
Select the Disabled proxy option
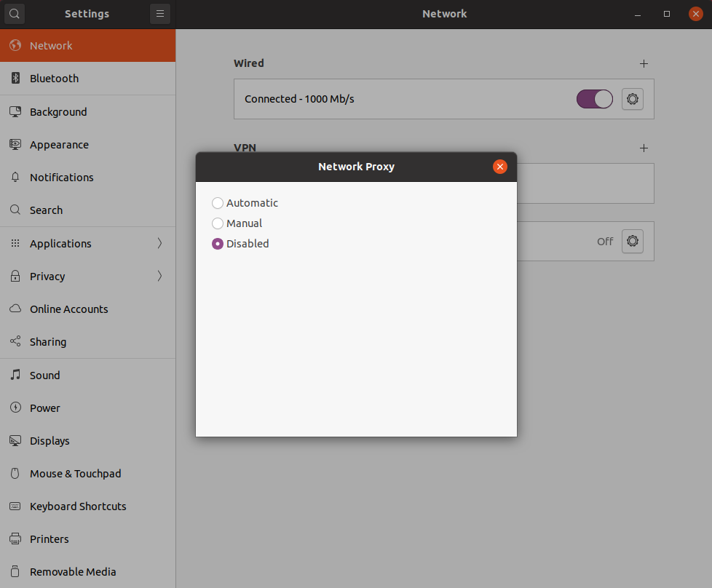tap(218, 244)
